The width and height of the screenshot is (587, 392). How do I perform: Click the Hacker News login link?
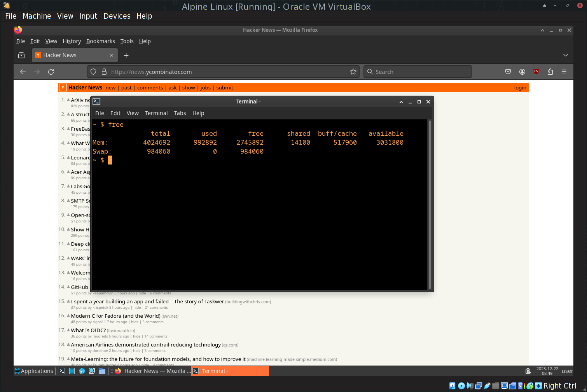tap(520, 87)
